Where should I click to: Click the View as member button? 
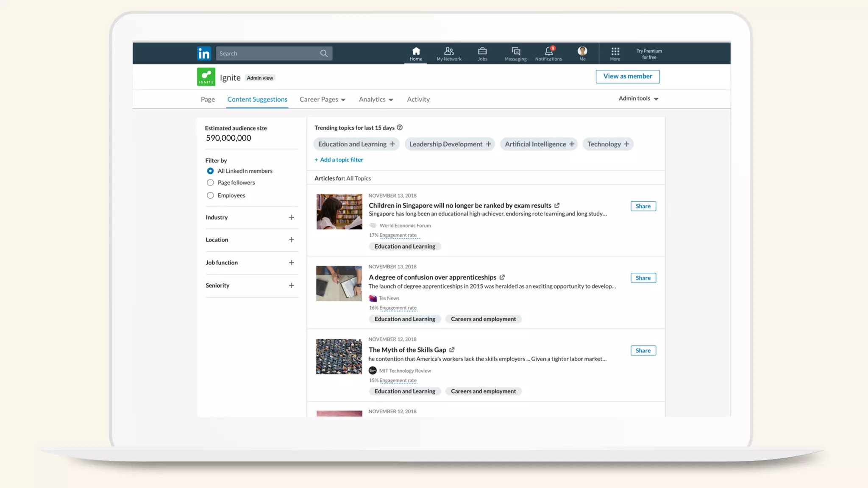(628, 76)
